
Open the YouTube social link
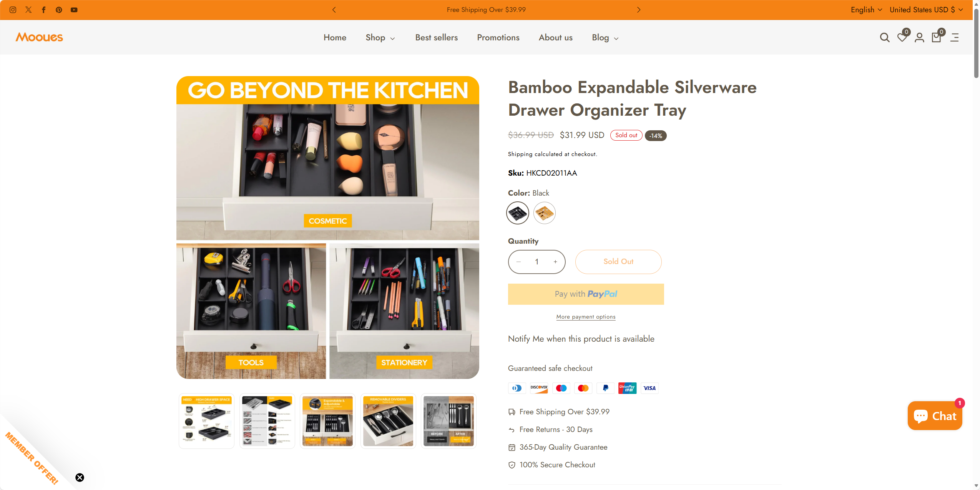[74, 10]
